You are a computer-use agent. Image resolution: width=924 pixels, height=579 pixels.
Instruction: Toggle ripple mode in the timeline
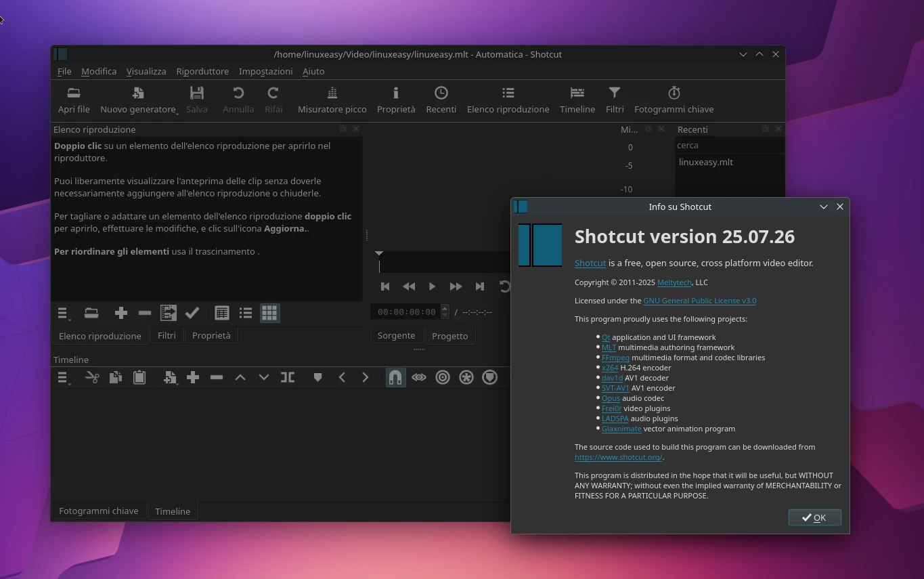[x=443, y=378]
